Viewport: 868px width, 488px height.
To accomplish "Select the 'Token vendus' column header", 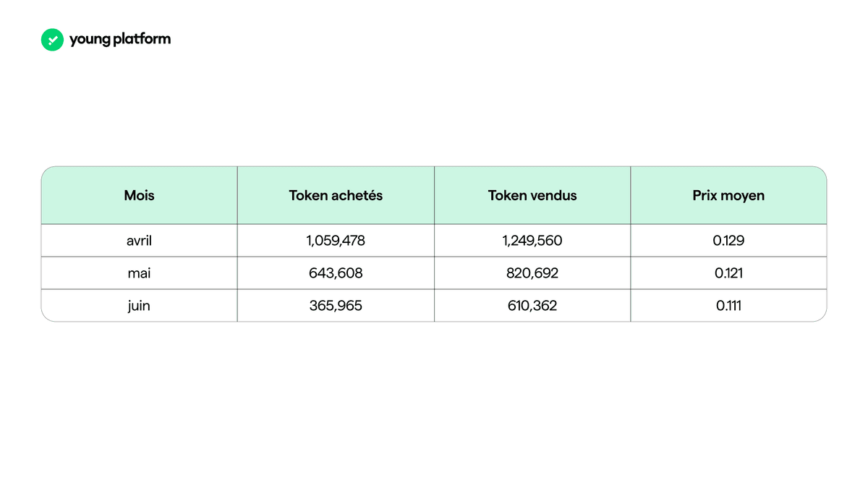I will point(532,195).
